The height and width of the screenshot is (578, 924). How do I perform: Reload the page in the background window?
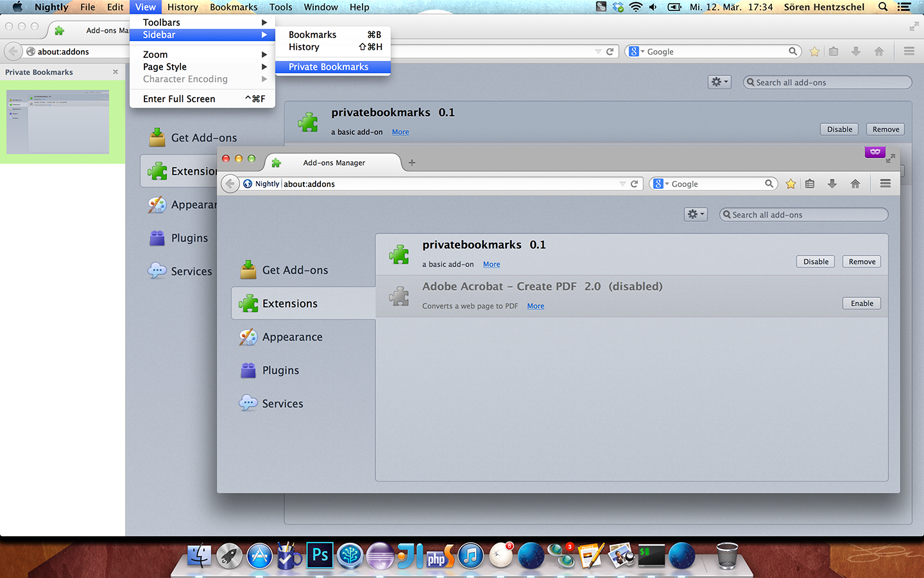pos(610,51)
